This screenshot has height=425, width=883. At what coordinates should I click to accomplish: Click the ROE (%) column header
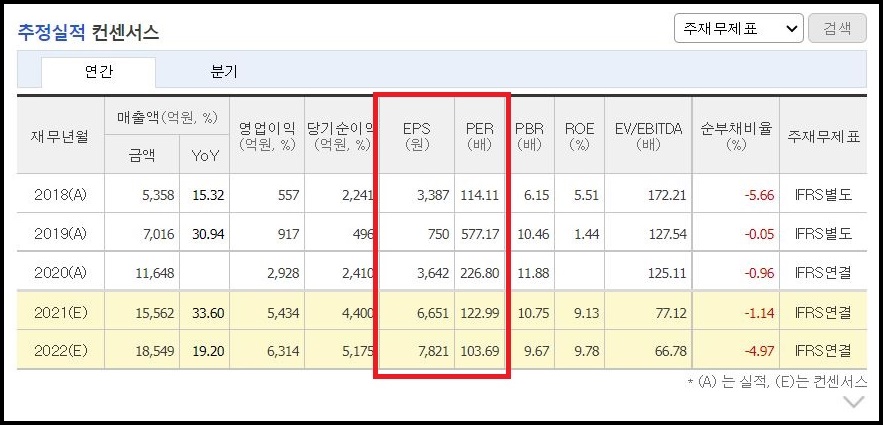(x=579, y=137)
